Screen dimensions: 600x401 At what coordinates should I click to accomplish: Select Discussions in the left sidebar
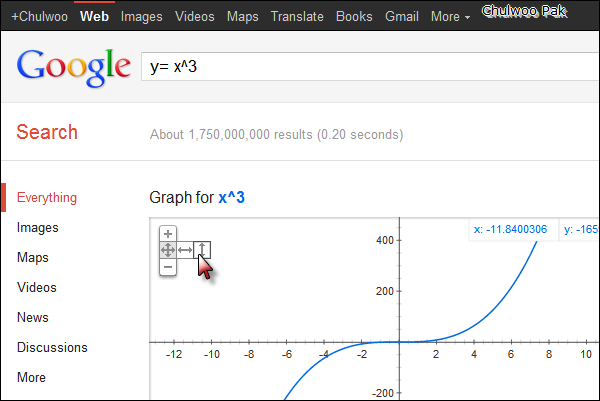(x=52, y=348)
